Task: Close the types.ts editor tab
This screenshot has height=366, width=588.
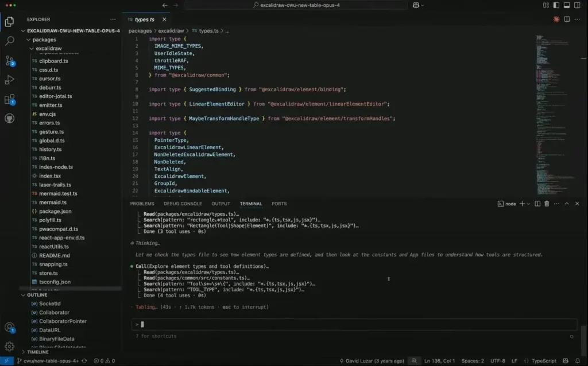Action: 164,19
